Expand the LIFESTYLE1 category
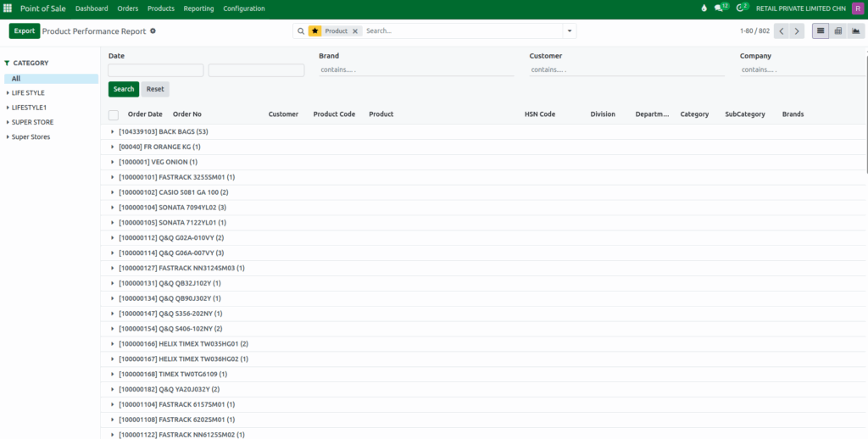The image size is (868, 439). pyautogui.click(x=8, y=108)
